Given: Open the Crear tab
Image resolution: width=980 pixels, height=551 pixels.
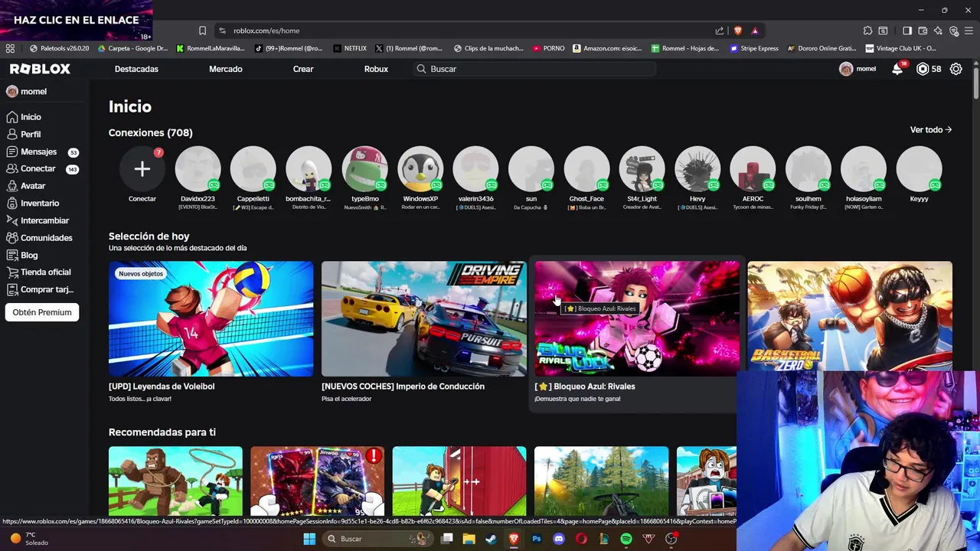Looking at the screenshot, I should coord(303,69).
